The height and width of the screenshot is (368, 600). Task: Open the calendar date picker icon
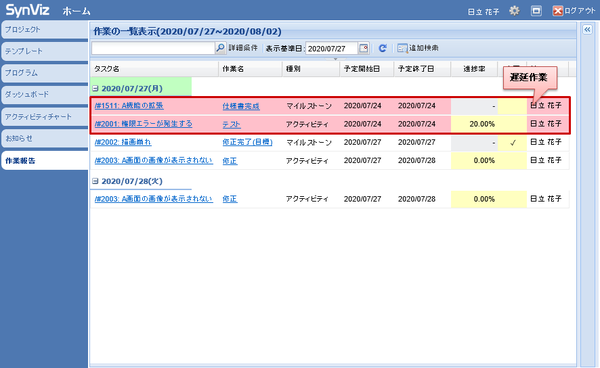(x=364, y=48)
